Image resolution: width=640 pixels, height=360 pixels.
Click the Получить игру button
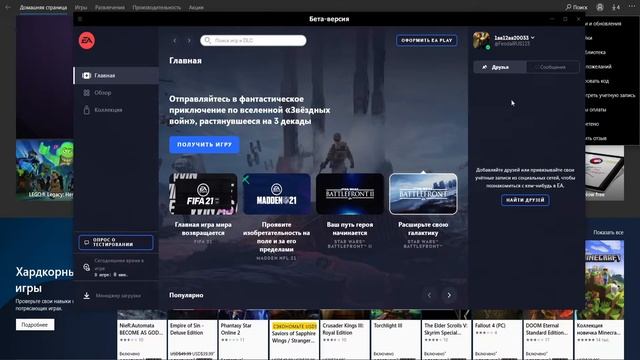point(204,144)
